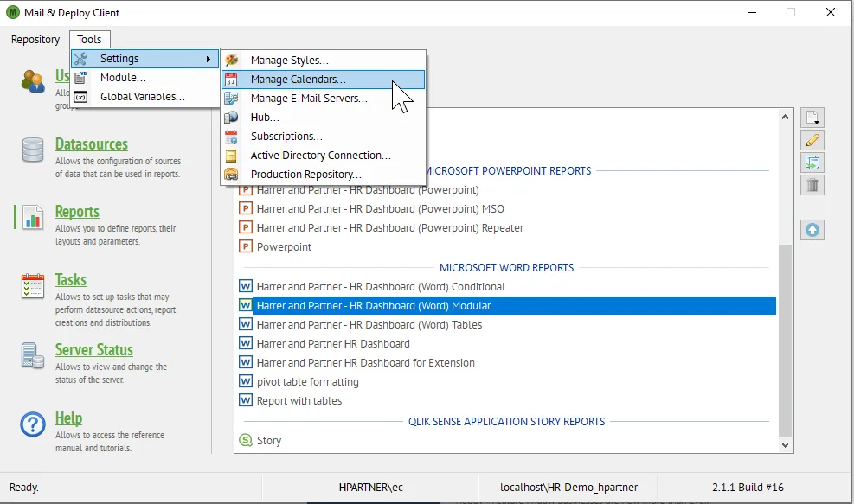Select HR Dashboard (Word) Modular report
Viewport: 854px width, 504px height.
tap(507, 306)
